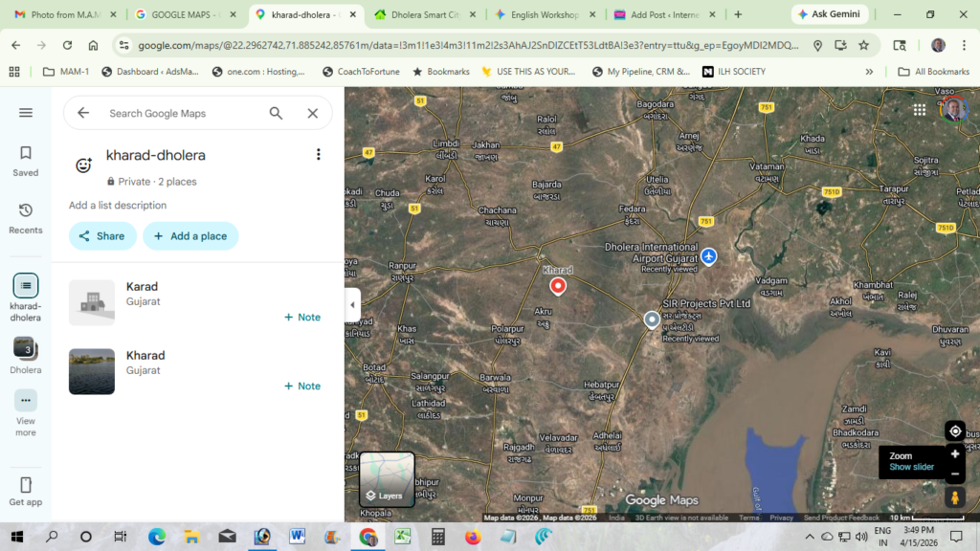This screenshot has width=980, height=551.
Task: Open the Dholera recent item in sidebar
Action: coord(26,356)
